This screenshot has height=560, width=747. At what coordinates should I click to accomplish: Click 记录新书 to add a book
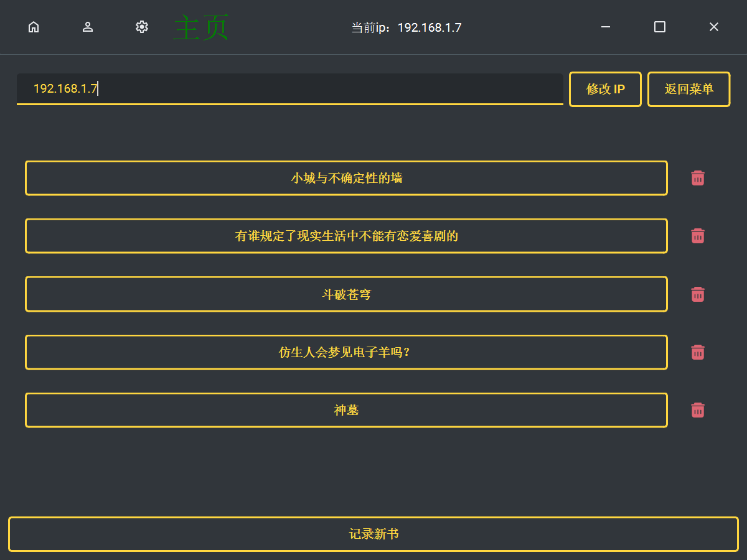pyautogui.click(x=374, y=534)
